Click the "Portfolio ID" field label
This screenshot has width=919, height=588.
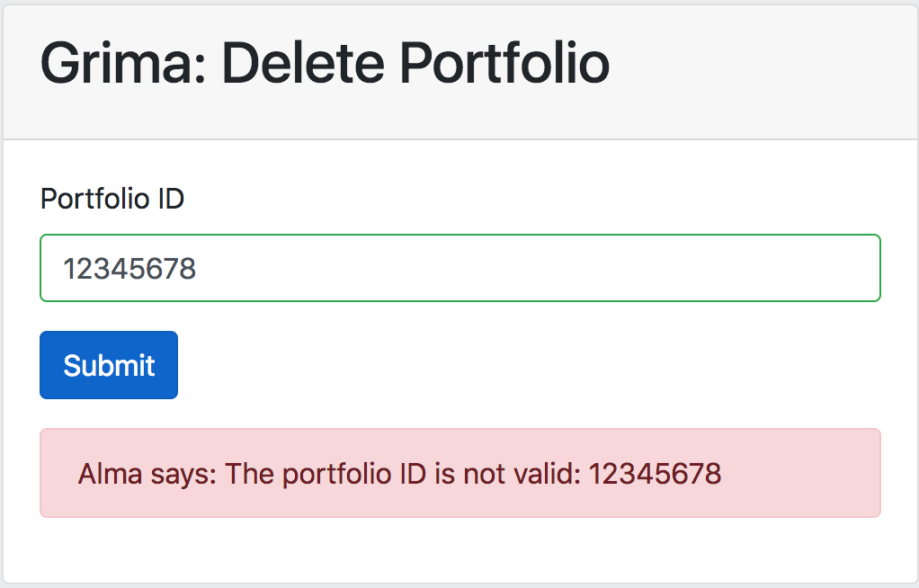[x=112, y=198]
